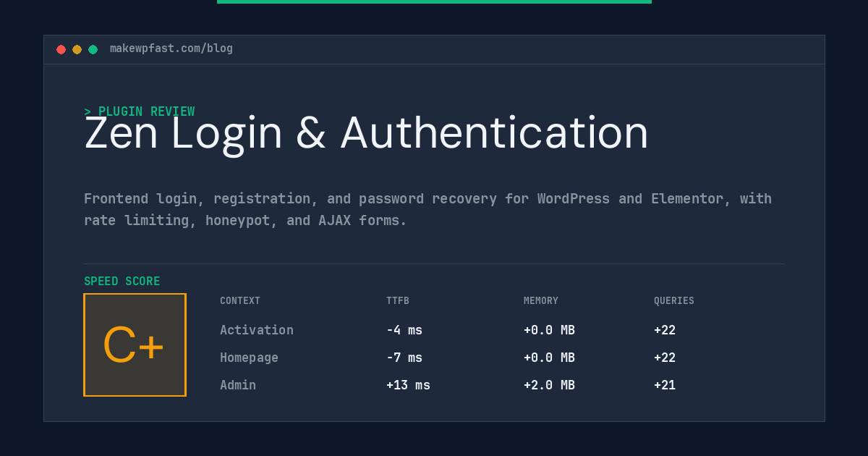Click the red window dot
868x456 pixels.
61,49
